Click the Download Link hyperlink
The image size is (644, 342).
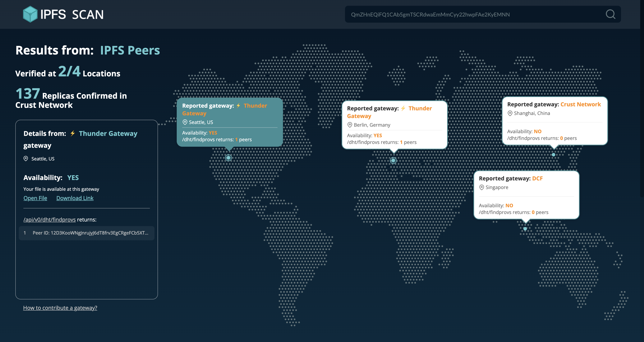point(75,198)
